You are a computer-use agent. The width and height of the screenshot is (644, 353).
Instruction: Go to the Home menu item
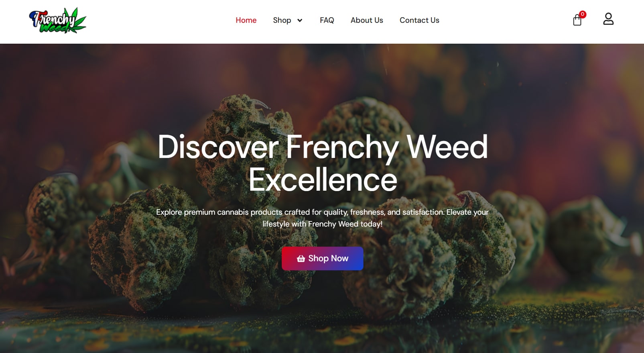pos(246,20)
